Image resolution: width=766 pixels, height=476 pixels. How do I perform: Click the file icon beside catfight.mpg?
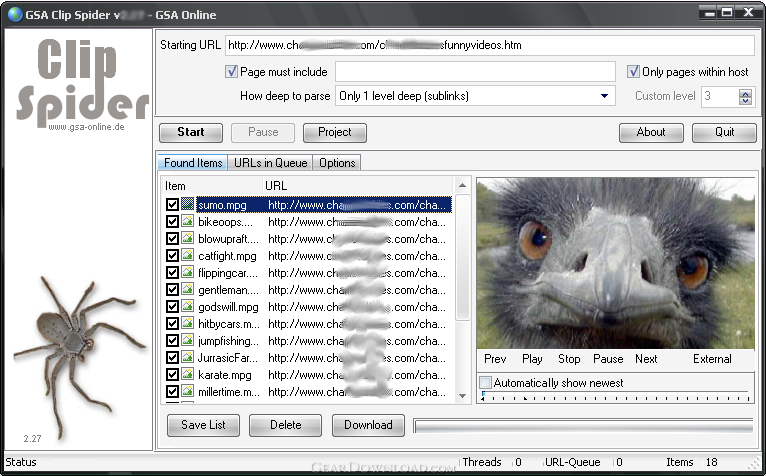click(187, 256)
